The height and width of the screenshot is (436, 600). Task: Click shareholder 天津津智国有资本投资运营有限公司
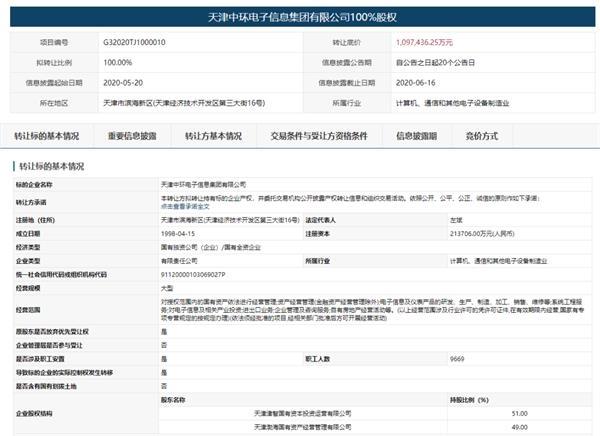(303, 413)
